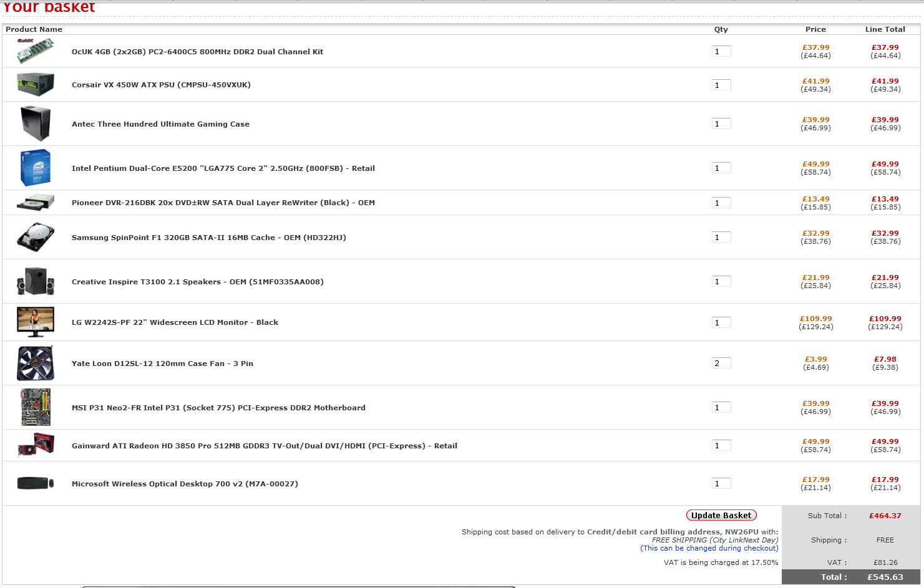This screenshot has height=588, width=924.
Task: Select the £13.49 price of Pioneer DVD rewriter
Action: 816,199
